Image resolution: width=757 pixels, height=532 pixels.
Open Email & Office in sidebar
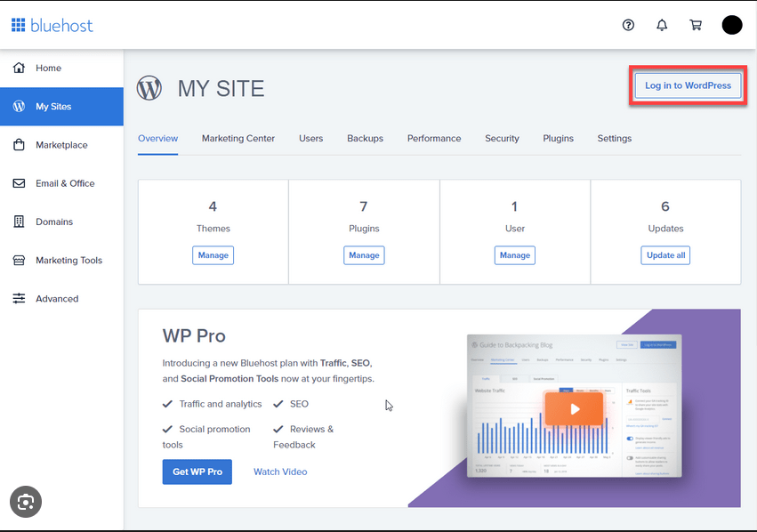(61, 183)
